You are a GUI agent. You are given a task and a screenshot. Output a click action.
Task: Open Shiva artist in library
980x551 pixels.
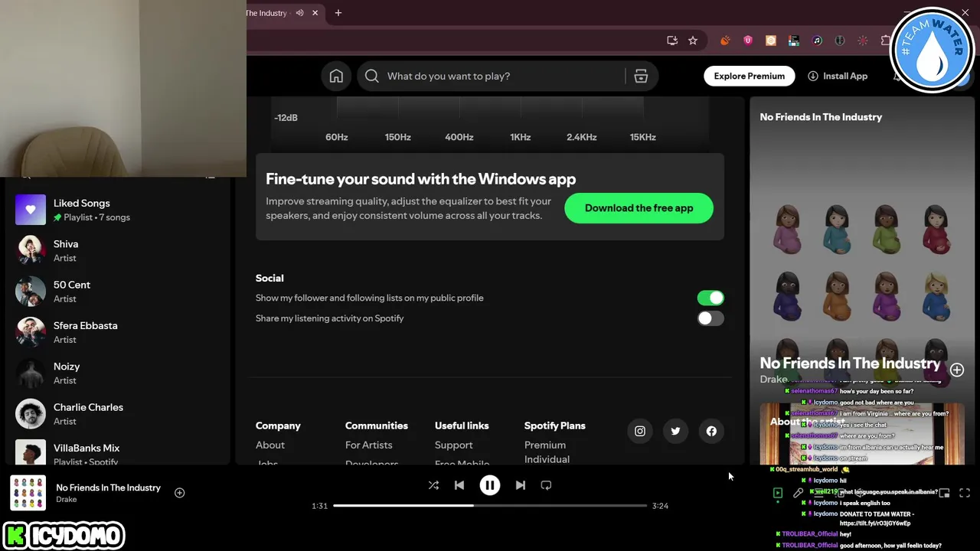(116, 250)
